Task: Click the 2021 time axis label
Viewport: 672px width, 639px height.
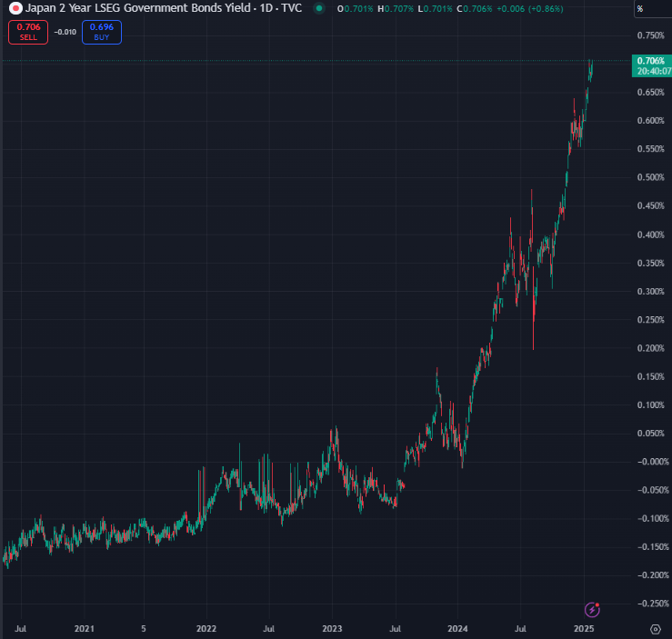Action: (x=84, y=628)
